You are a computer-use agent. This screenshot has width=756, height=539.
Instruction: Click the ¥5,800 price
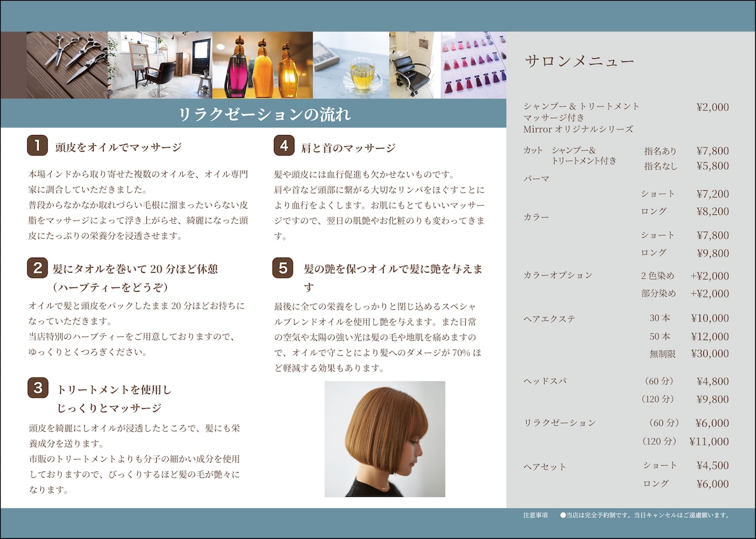click(x=713, y=166)
